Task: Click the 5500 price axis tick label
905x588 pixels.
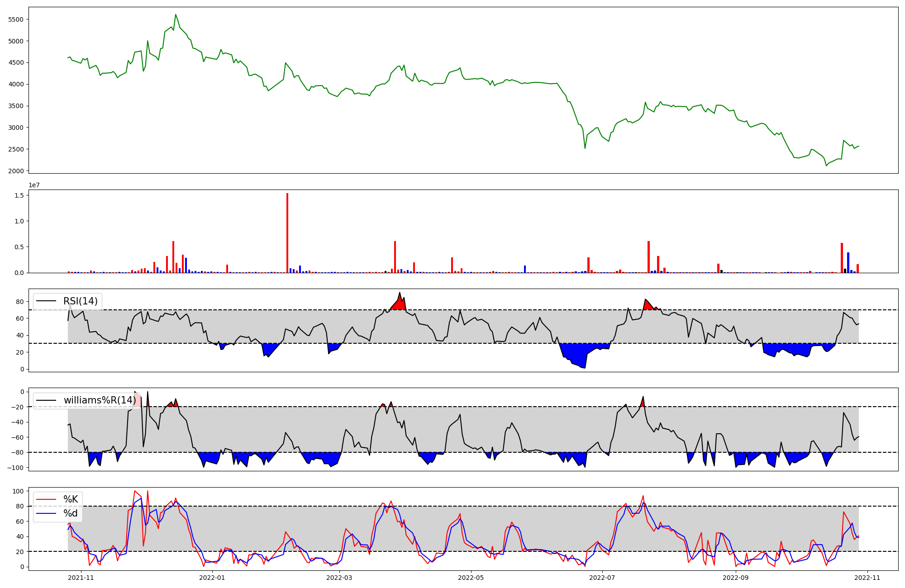Action: click(16, 19)
